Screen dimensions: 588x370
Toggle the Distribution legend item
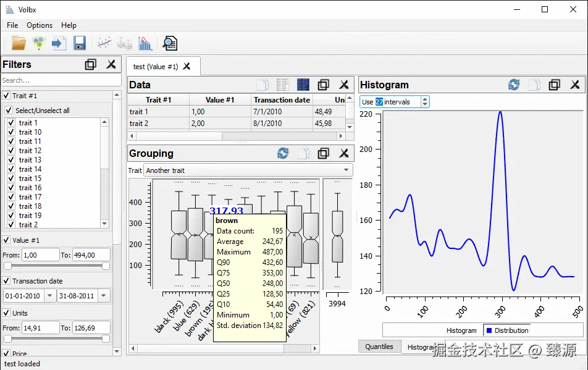click(x=507, y=330)
